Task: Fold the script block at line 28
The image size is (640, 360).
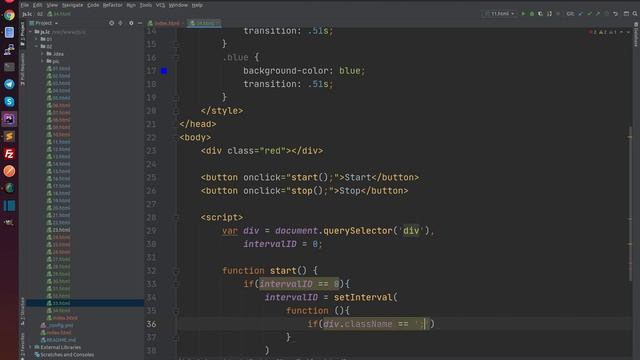Action: [x=176, y=218]
